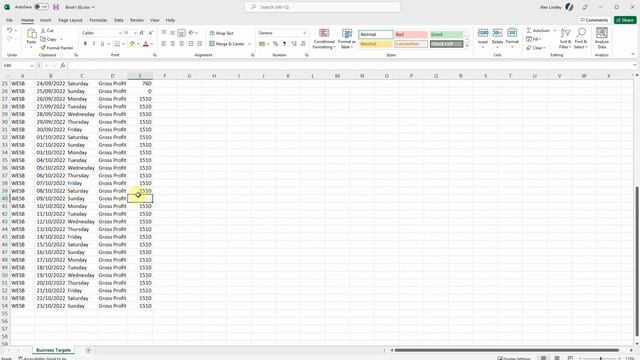The image size is (640, 360).
Task: Open the font name dropdown
Action: point(120,33)
